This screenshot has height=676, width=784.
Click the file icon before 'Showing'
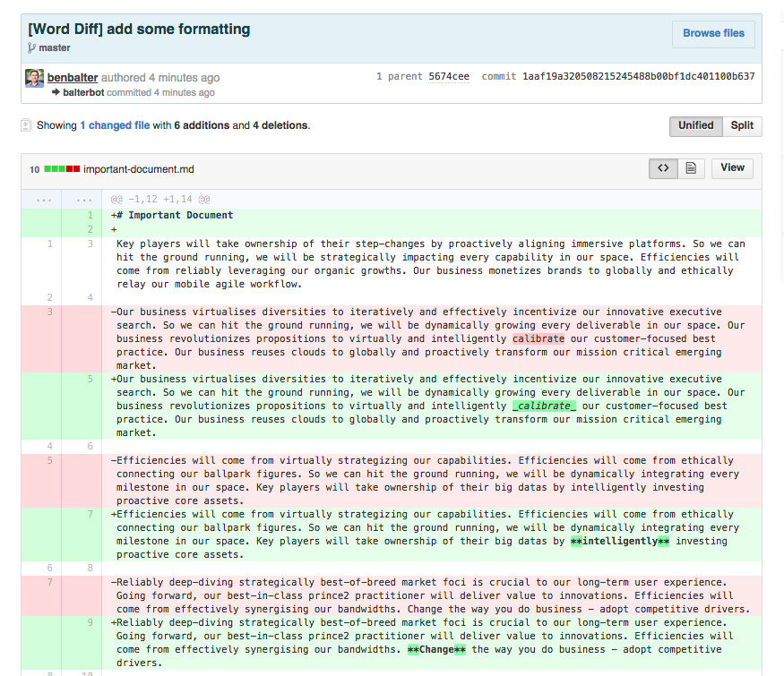tap(26, 126)
